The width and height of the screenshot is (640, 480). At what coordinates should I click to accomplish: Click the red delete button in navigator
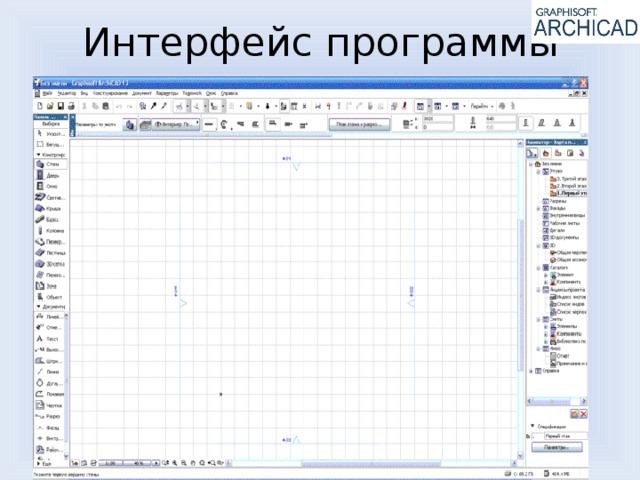tap(584, 414)
